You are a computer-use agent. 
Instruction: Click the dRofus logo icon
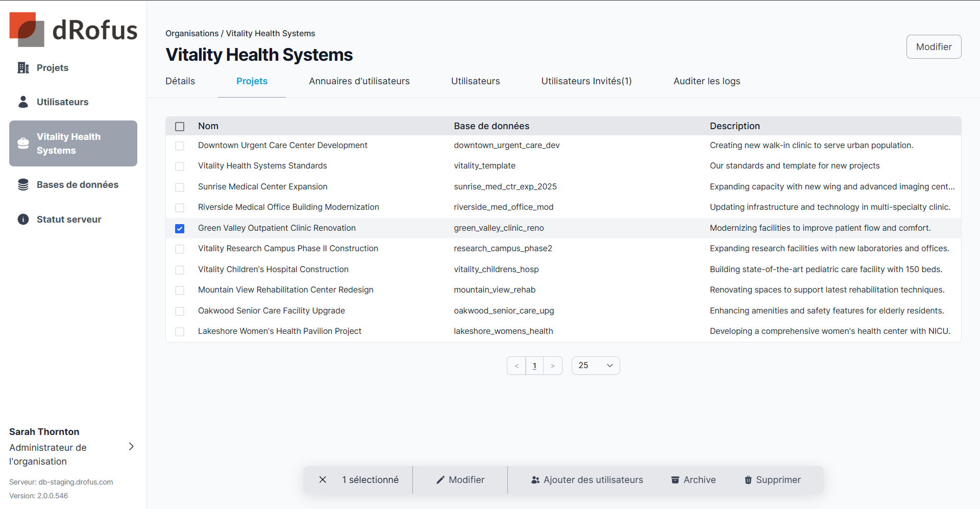[x=27, y=30]
